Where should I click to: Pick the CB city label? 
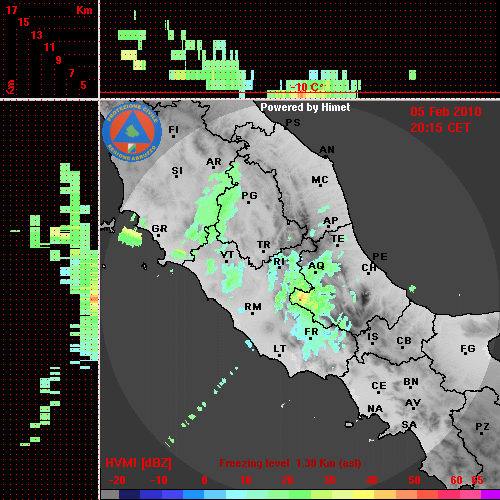tap(404, 341)
